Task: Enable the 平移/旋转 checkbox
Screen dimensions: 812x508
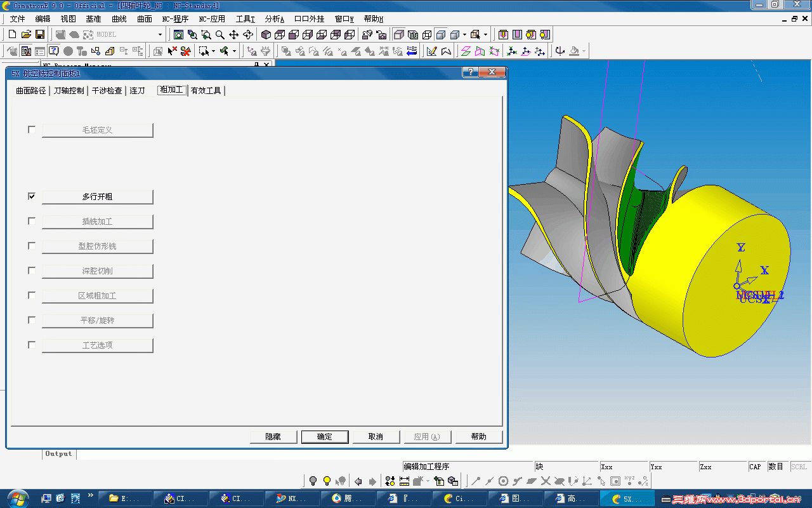Action: pyautogui.click(x=32, y=320)
